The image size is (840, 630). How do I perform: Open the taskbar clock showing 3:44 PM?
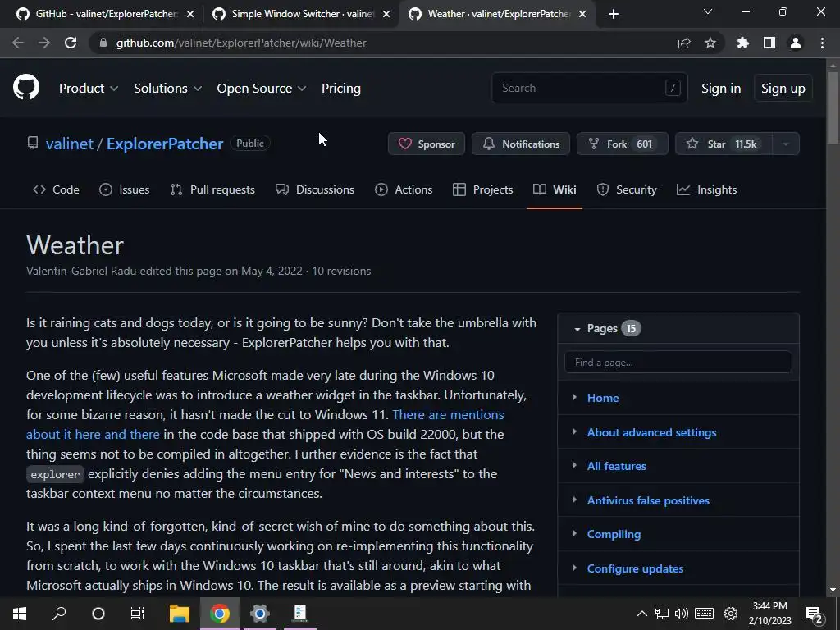pyautogui.click(x=769, y=614)
